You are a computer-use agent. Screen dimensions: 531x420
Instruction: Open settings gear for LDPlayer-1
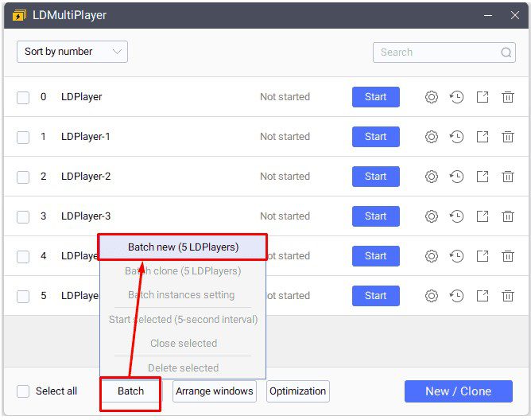coord(431,137)
